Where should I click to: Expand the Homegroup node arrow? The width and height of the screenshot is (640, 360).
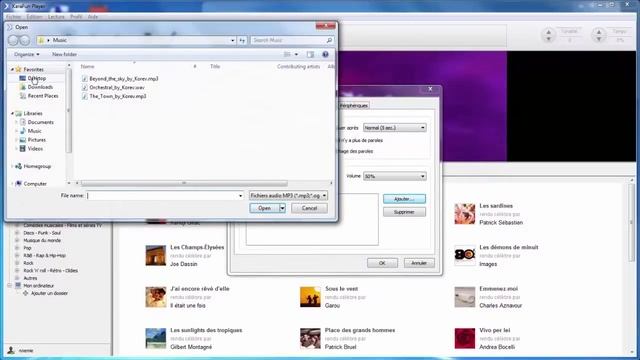(12, 166)
